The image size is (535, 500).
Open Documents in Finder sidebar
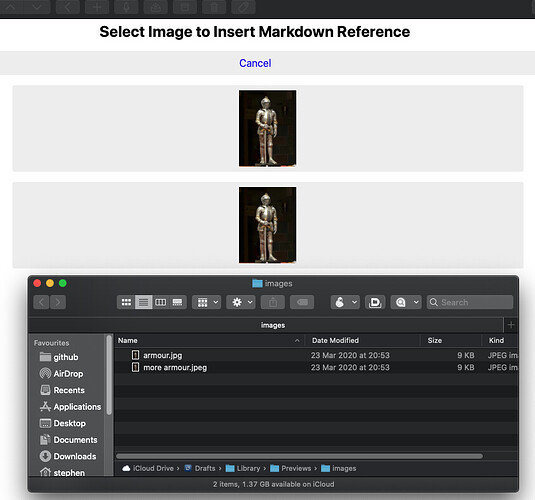(x=69, y=440)
